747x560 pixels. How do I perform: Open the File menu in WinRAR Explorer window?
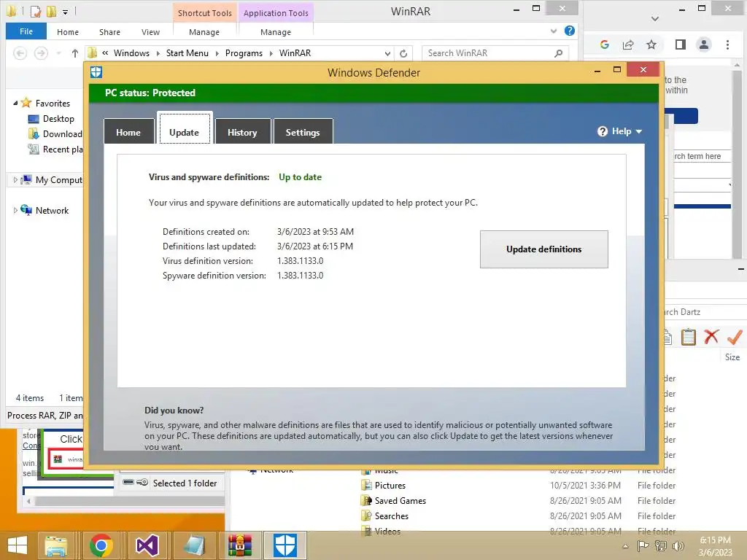(26, 31)
